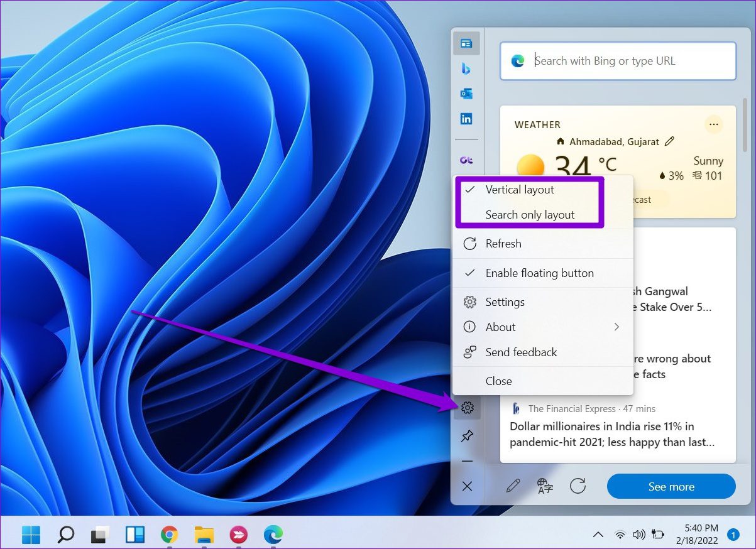
Task: Open Bing from the Edge bar sidebar
Action: tap(466, 68)
